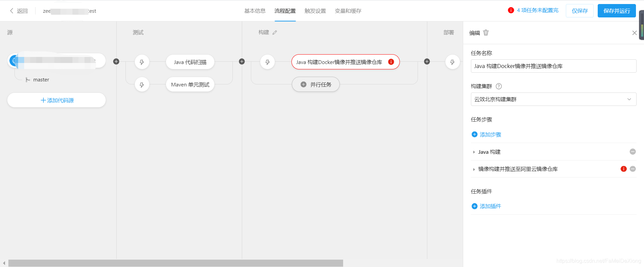This screenshot has width=644, height=267.
Task: Click error icon on Java 构建Docker node
Action: (391, 62)
